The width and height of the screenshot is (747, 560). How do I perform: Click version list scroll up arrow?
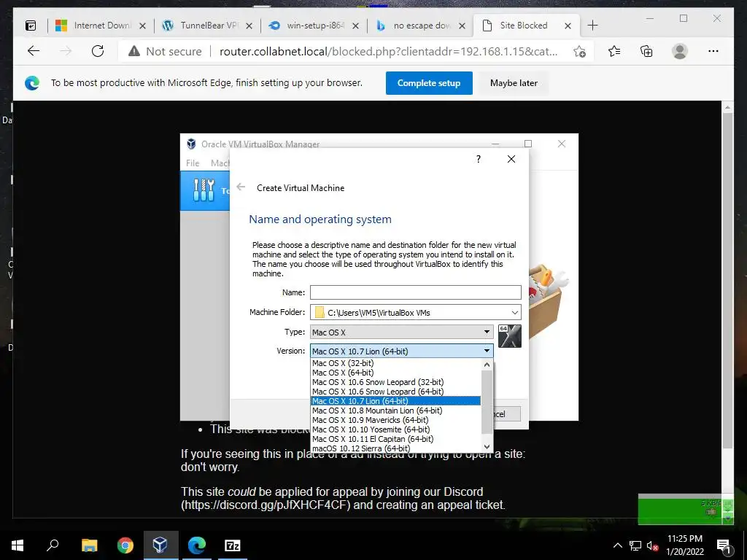pos(487,365)
